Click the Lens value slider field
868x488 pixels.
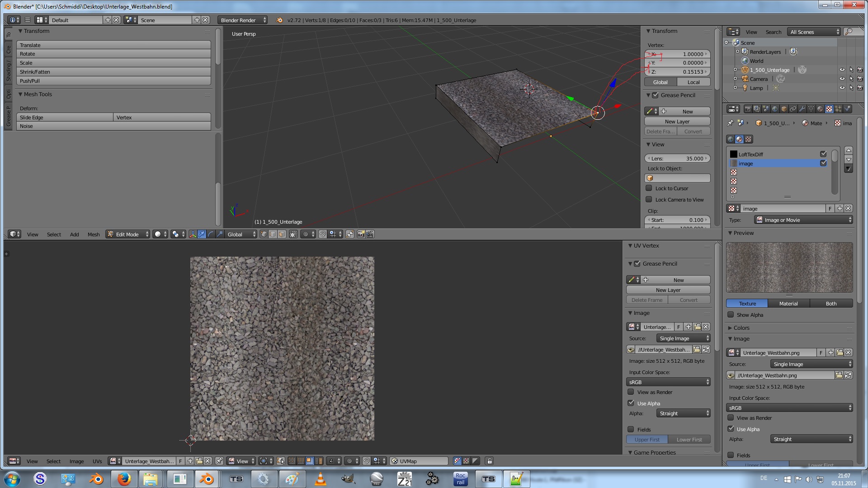point(677,159)
